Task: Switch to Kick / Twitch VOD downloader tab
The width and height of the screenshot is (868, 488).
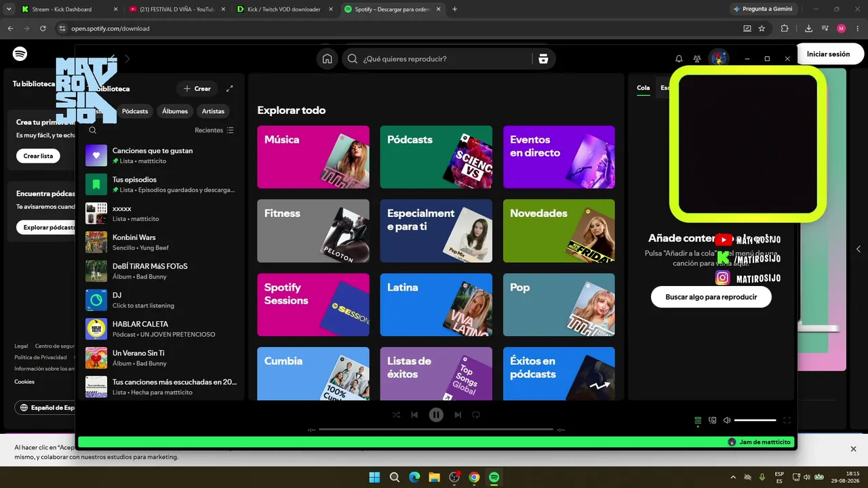Action: pyautogui.click(x=285, y=9)
